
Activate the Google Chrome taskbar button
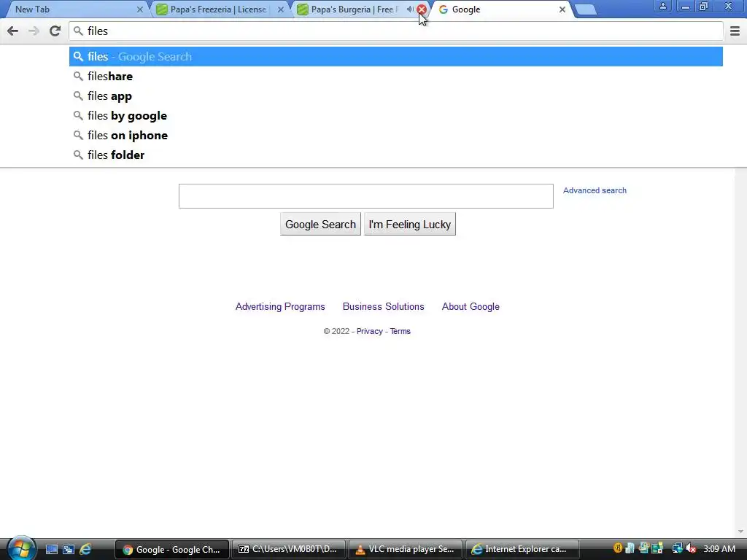click(172, 550)
